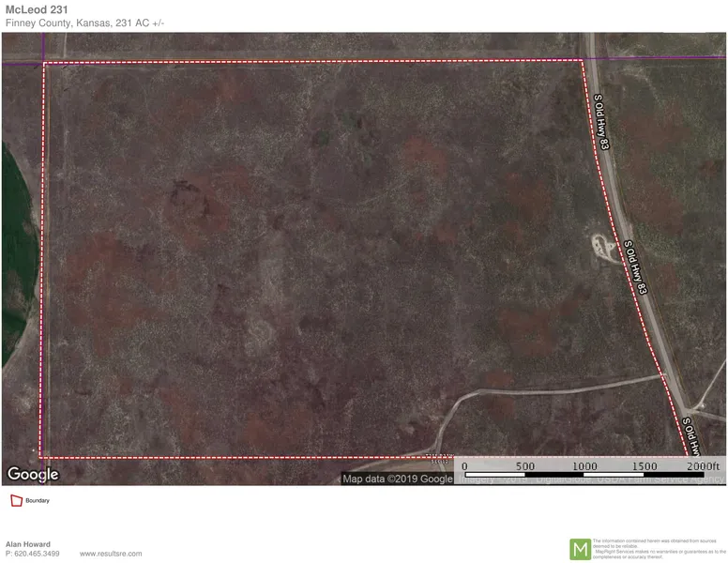Click the green MapRight M logo
This screenshot has width=728, height=563.
(x=581, y=548)
